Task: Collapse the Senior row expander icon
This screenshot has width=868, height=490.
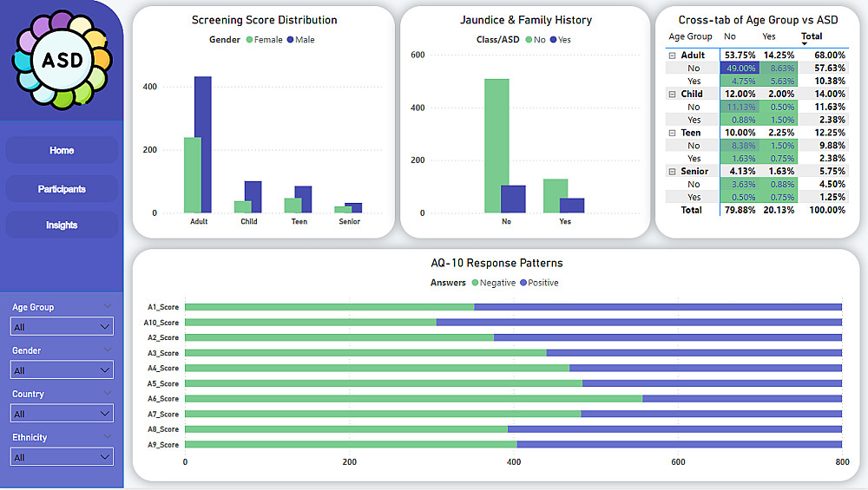Action: pyautogui.click(x=672, y=172)
